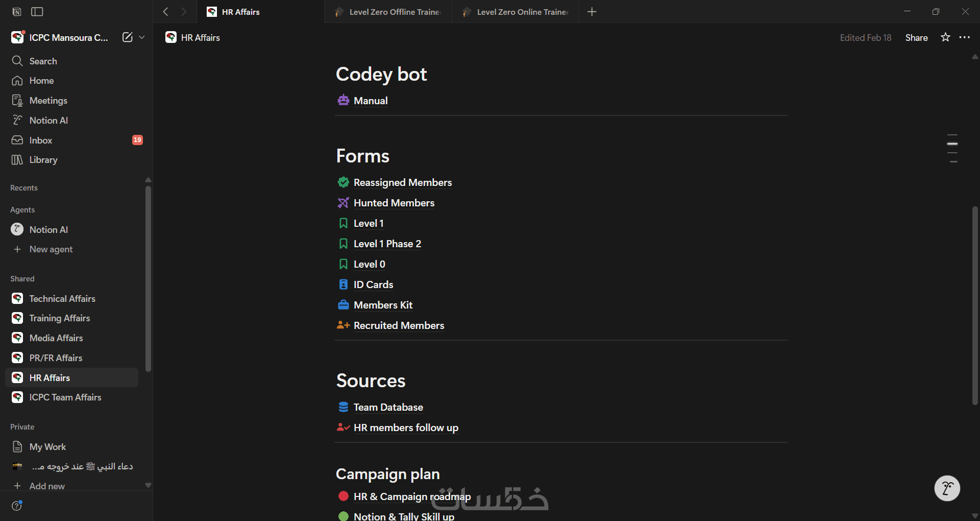Select the Notion AI agent

pyautogui.click(x=71, y=230)
